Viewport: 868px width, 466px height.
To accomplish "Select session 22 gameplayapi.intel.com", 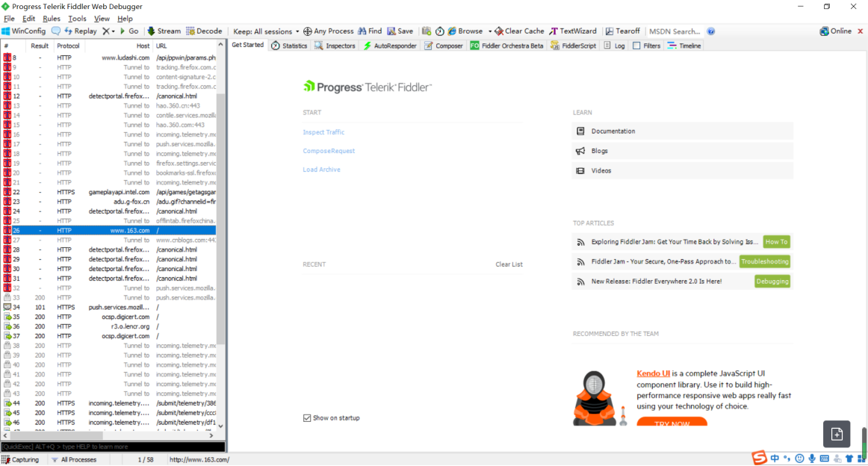I will [110, 192].
